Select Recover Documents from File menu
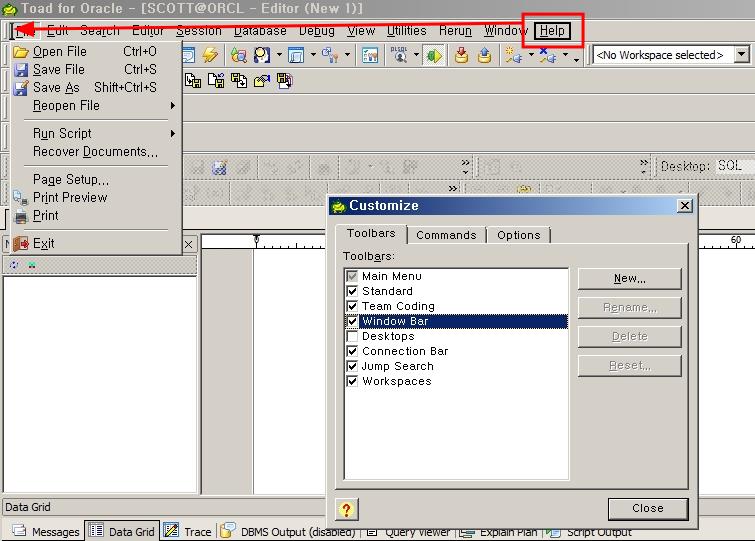This screenshot has width=755, height=541. (x=95, y=152)
